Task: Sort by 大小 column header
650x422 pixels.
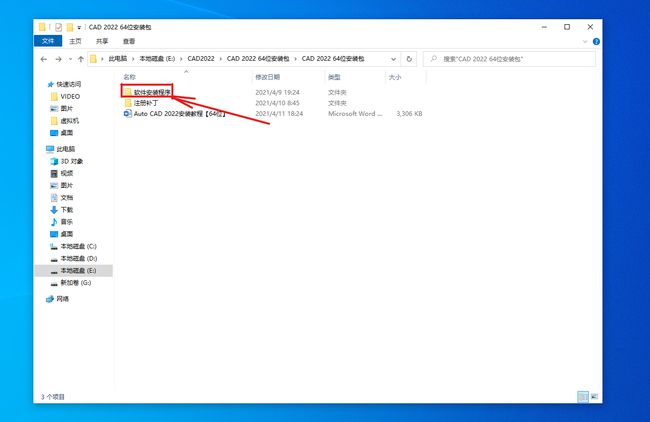Action: pyautogui.click(x=395, y=77)
